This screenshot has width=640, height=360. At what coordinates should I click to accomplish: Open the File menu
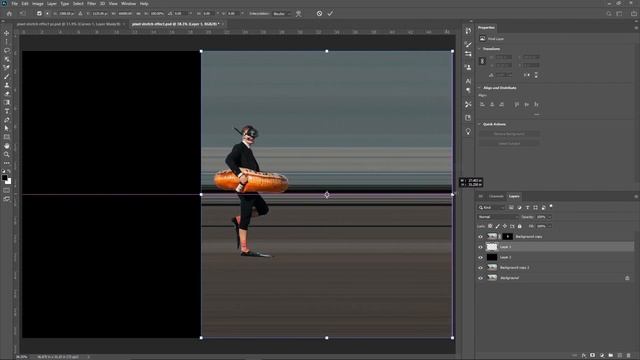click(x=15, y=4)
